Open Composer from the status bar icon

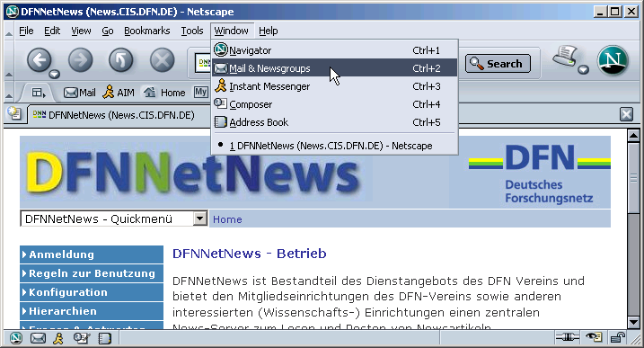[x=82, y=338]
